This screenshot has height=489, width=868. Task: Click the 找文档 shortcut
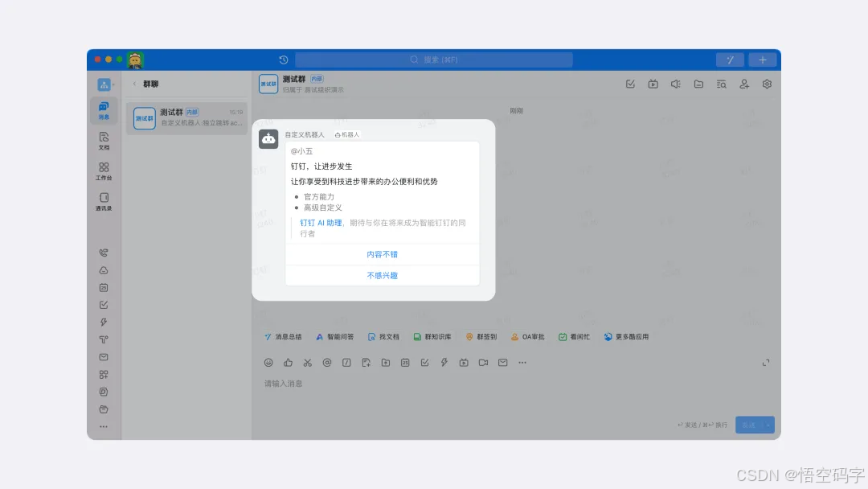(x=383, y=337)
